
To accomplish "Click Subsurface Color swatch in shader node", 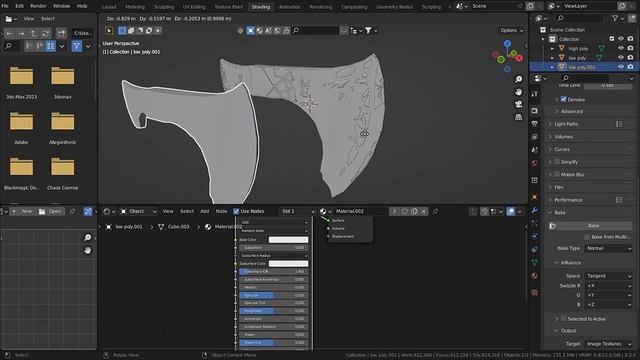I will coord(288,263).
